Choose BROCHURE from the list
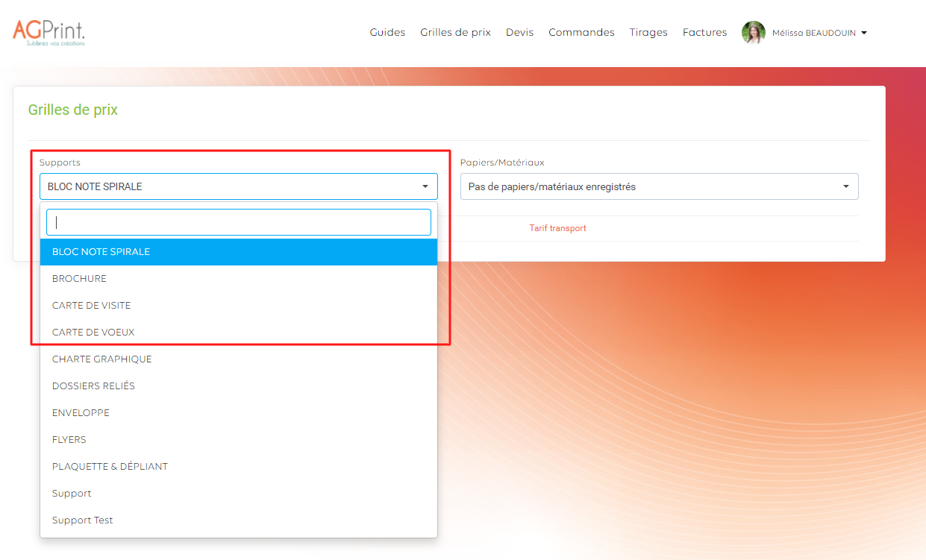 (79, 279)
